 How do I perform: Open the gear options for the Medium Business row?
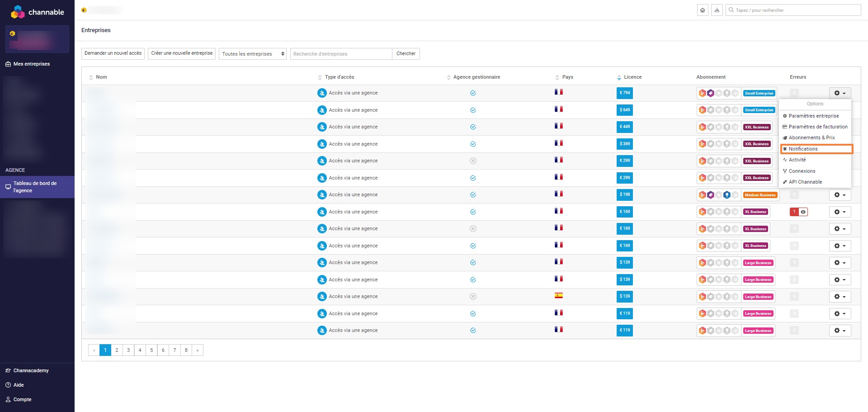point(840,195)
